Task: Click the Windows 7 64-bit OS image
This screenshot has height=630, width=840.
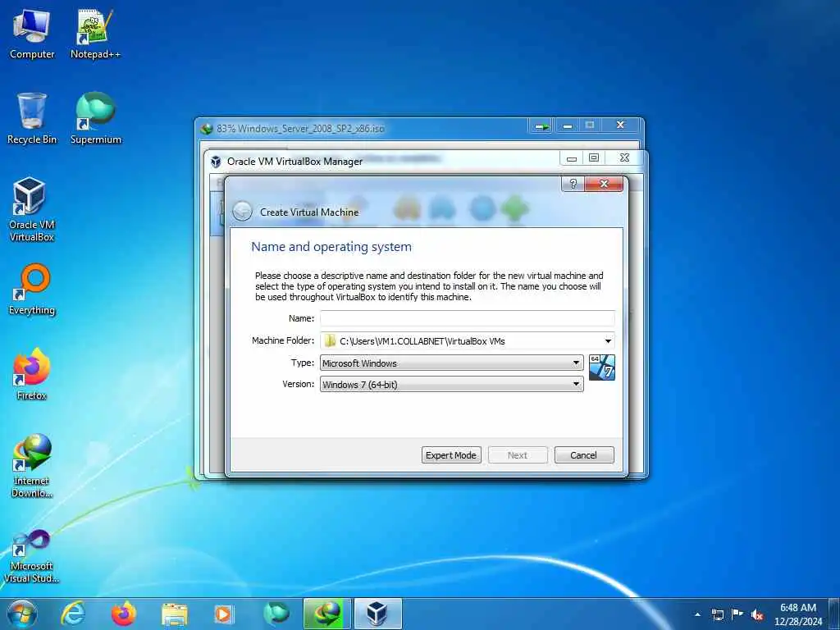Action: (601, 367)
